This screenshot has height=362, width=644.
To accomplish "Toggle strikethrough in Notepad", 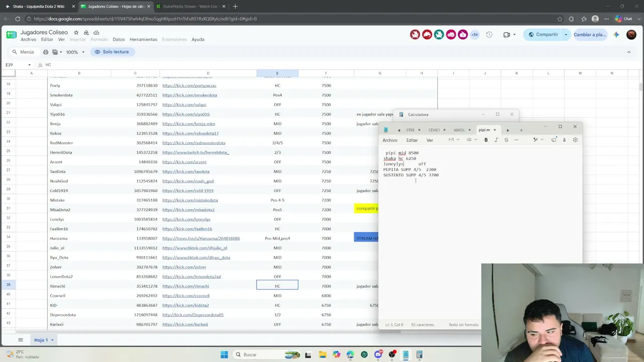I will [506, 140].
